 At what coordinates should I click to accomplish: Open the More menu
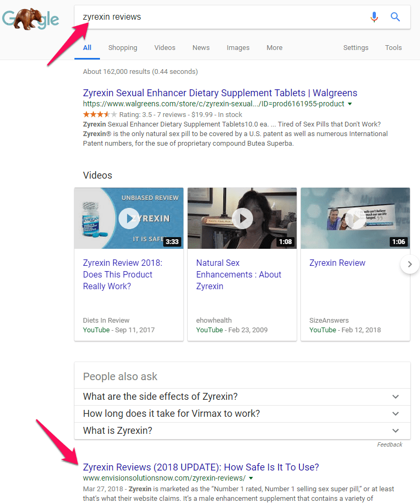tap(274, 47)
